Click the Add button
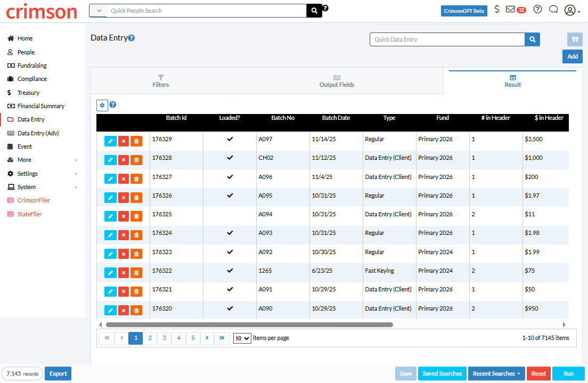The image size is (588, 383). [x=572, y=56]
